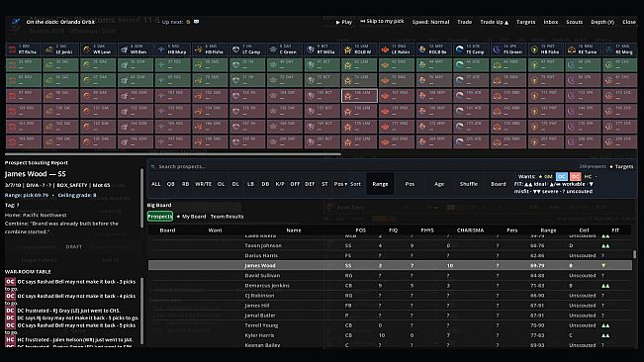
Task: Toggle the OC wants filter
Action: tap(562, 176)
